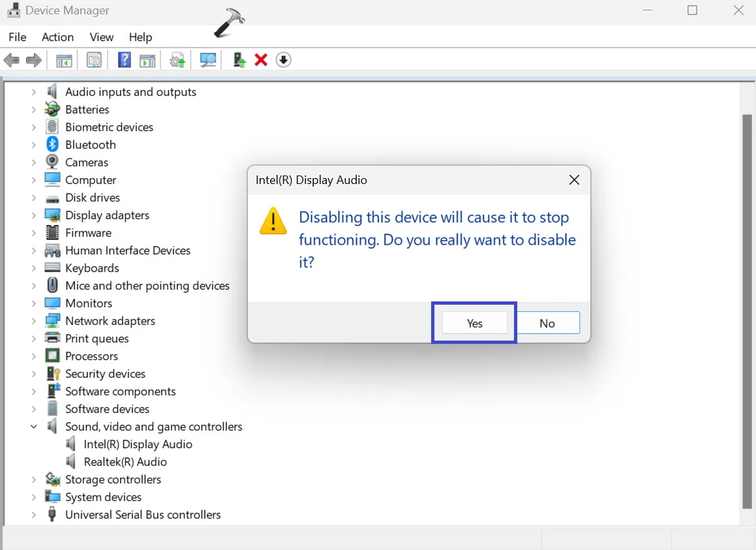Click the Show/Hide Action Pane toolbar icon
This screenshot has width=756, height=550.
(x=147, y=60)
